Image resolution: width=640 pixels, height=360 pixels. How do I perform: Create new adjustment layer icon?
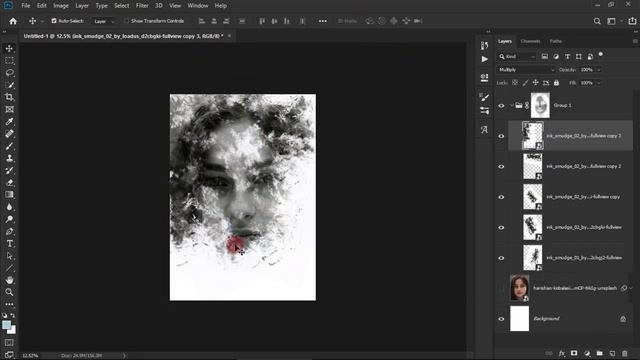[587, 353]
